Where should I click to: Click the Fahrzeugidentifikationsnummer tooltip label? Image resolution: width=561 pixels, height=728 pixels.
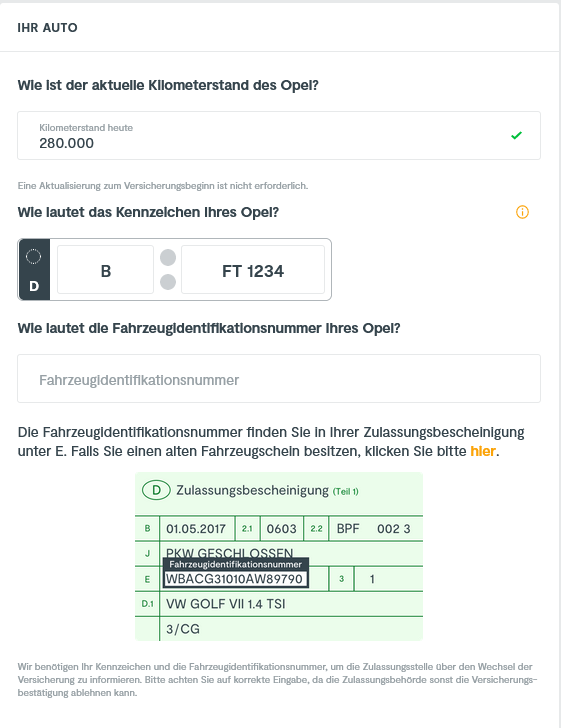[235, 564]
